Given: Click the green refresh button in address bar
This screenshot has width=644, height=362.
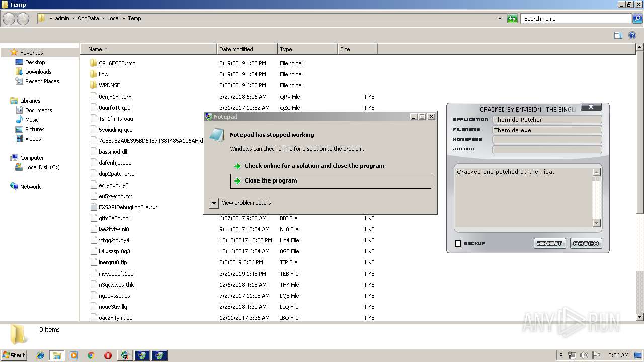Looking at the screenshot, I should pyautogui.click(x=512, y=19).
